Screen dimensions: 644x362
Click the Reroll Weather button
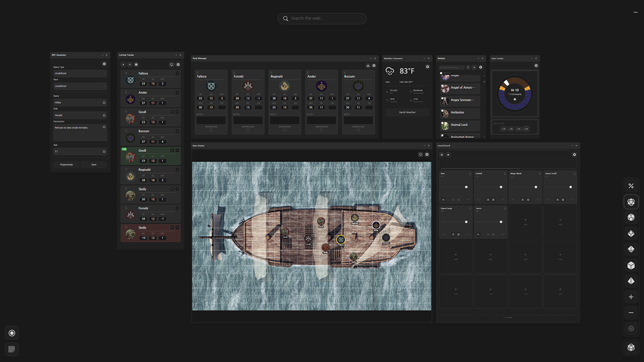[407, 112]
